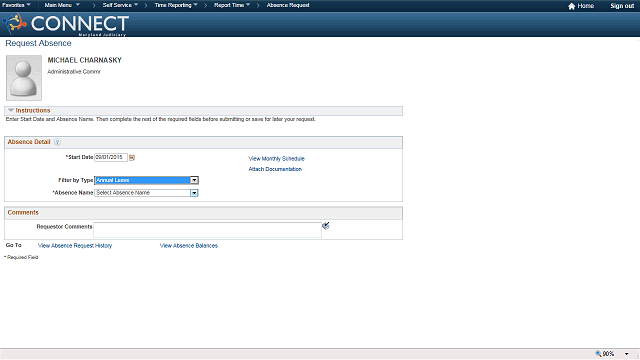Click Attach Documentation link
Image resolution: width=640 pixels, height=360 pixels.
point(275,169)
